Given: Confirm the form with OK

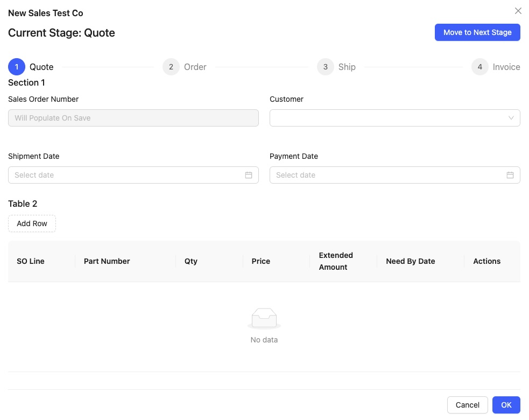Looking at the screenshot, I should click(x=506, y=405).
